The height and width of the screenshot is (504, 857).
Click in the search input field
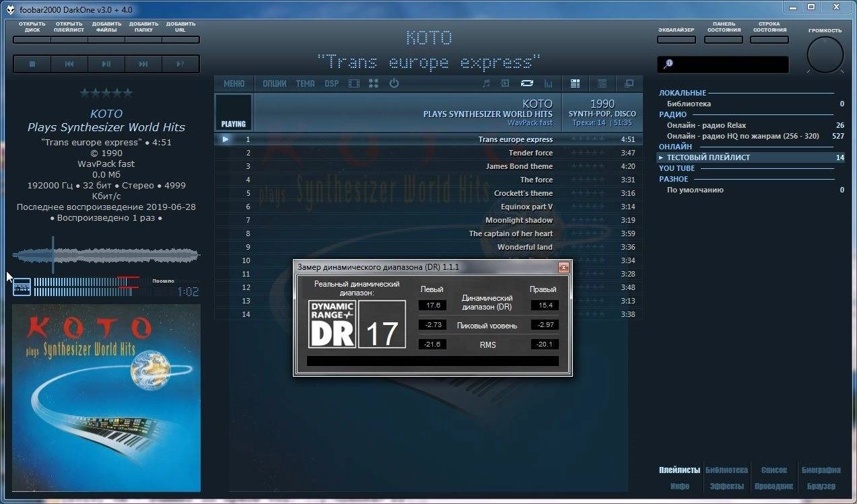tap(723, 64)
